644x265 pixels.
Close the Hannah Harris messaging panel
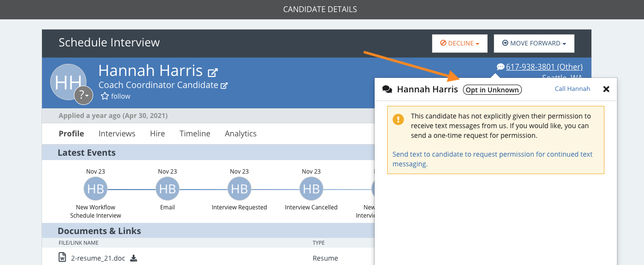606,89
